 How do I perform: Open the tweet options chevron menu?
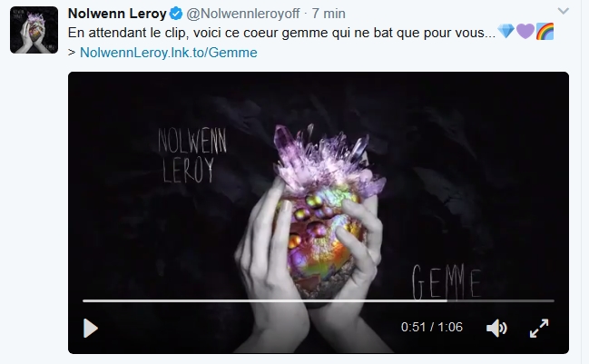pos(563,11)
